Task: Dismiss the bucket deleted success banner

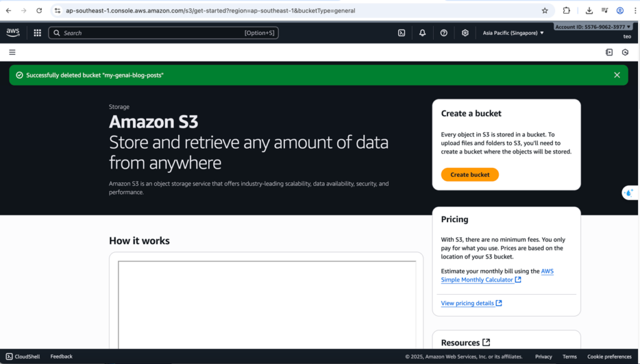Action: [617, 75]
